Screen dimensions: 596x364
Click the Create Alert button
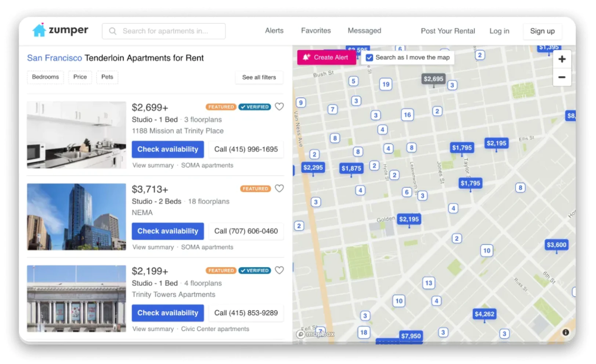tap(326, 57)
